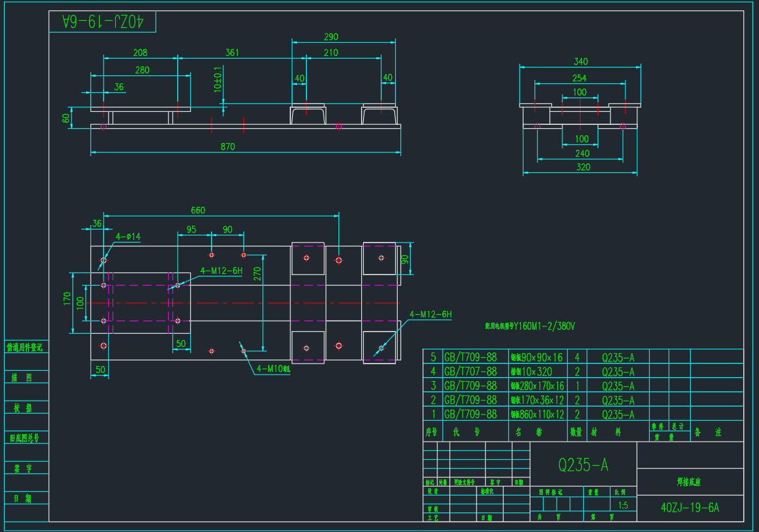The width and height of the screenshot is (759, 532).
Task: Click the 290 dimension at top
Action: pos(331,37)
